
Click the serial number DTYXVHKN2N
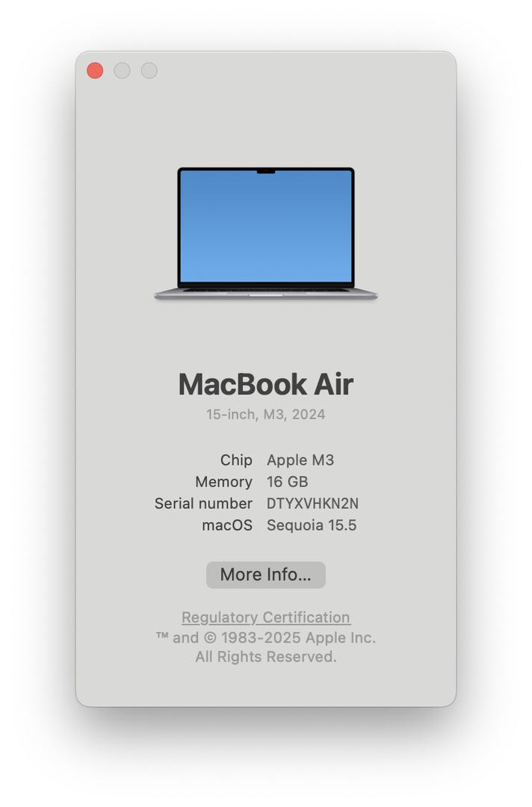point(312,504)
